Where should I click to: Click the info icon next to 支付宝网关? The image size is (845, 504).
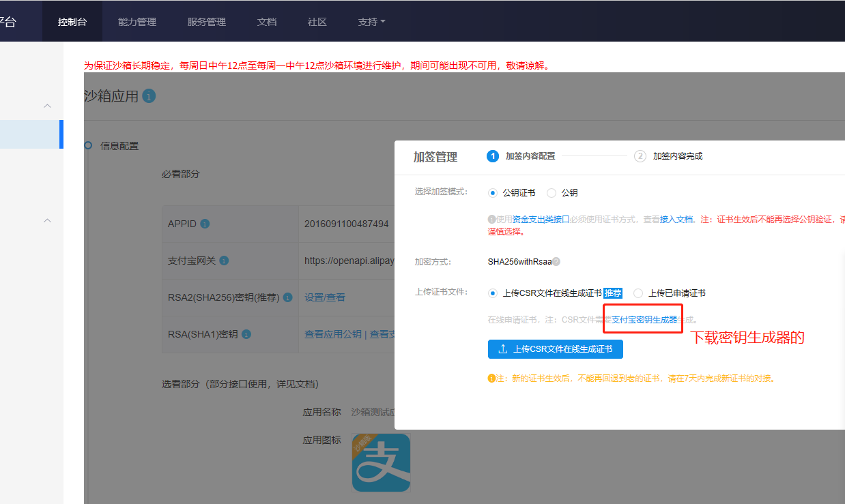tap(224, 261)
